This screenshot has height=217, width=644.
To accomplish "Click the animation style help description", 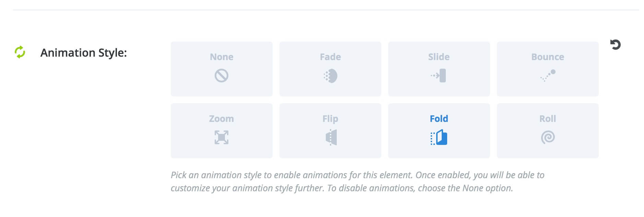I will point(357,182).
